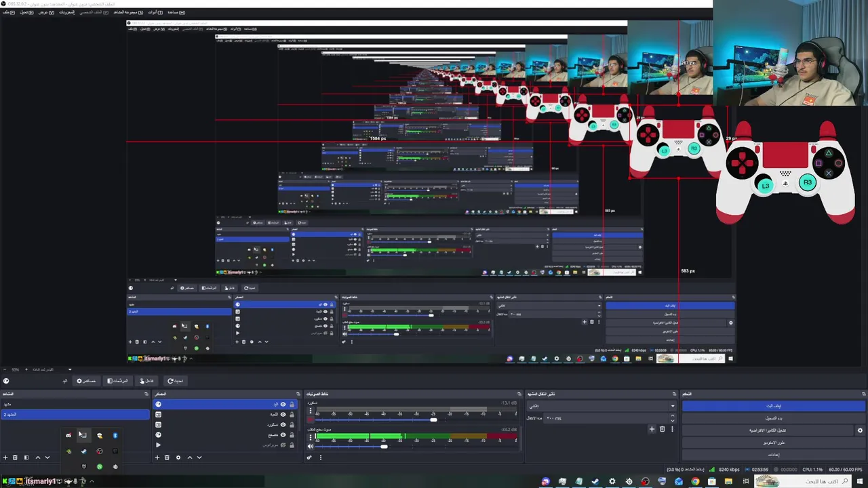868x488 pixels.
Task: Click the خصائص properties button in source toolbar
Action: (86, 381)
